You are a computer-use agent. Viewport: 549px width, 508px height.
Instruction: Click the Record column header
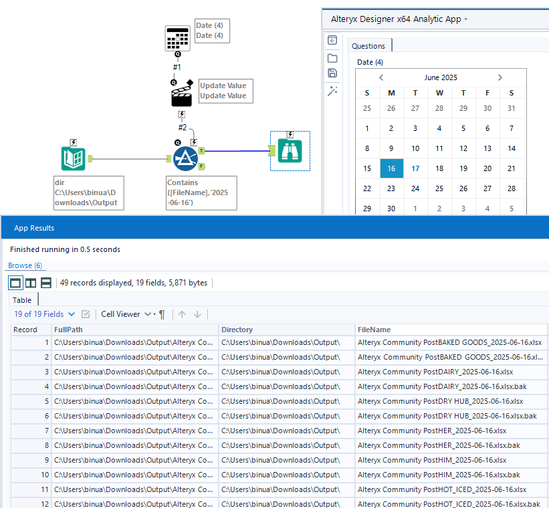[x=31, y=329]
